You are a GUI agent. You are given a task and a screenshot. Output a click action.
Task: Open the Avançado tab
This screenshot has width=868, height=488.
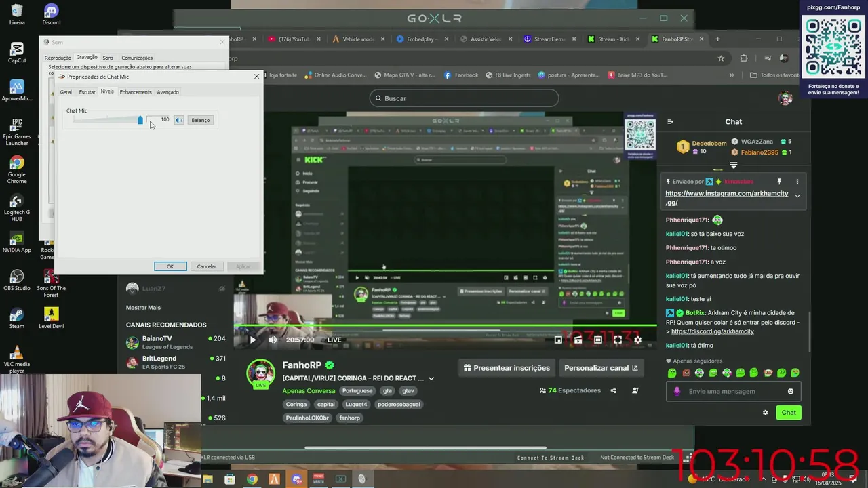coord(167,92)
